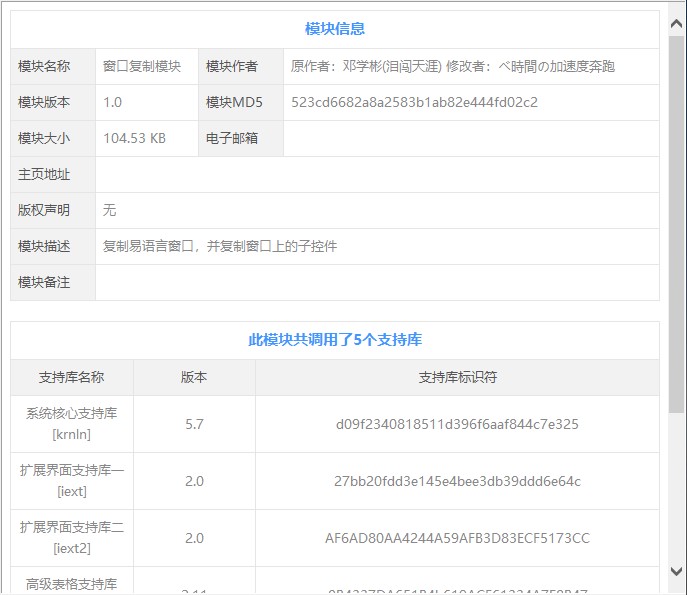Click the 模块名称 label cell
687x595 pixels.
(x=53, y=67)
